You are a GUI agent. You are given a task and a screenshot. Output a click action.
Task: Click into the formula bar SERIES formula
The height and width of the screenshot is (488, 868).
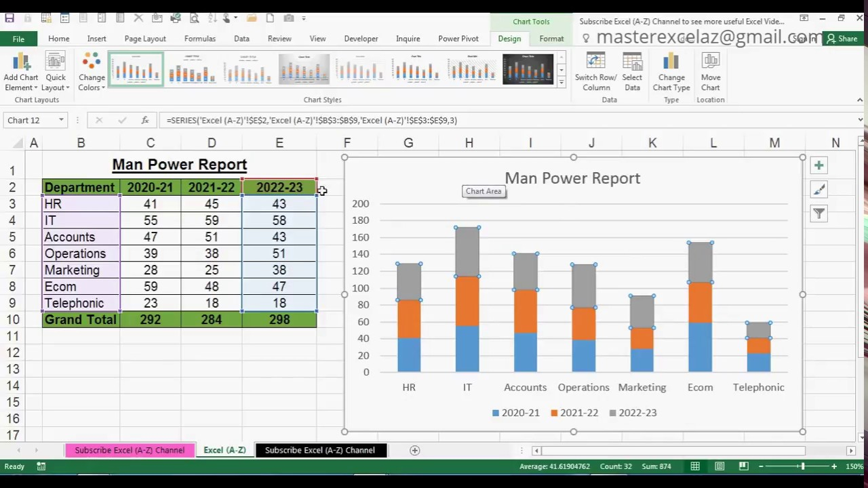pos(312,120)
